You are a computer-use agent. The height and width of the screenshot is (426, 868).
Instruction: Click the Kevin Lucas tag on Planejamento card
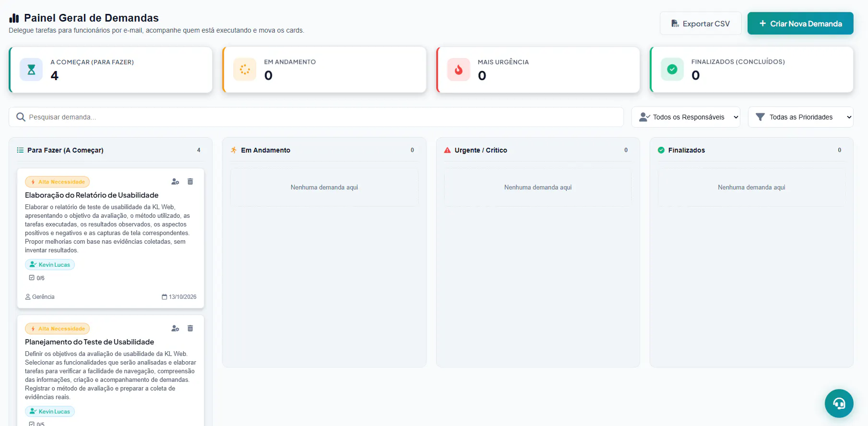coord(50,412)
